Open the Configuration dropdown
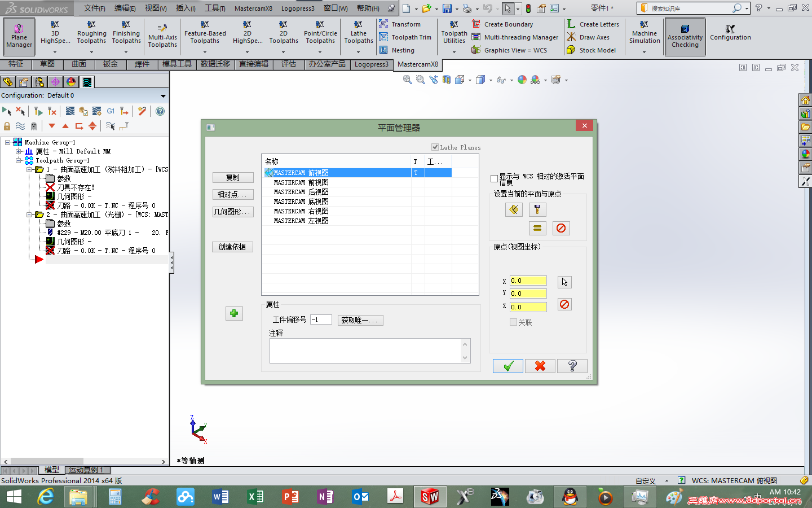Screen dimensions: 812x508 (164, 96)
